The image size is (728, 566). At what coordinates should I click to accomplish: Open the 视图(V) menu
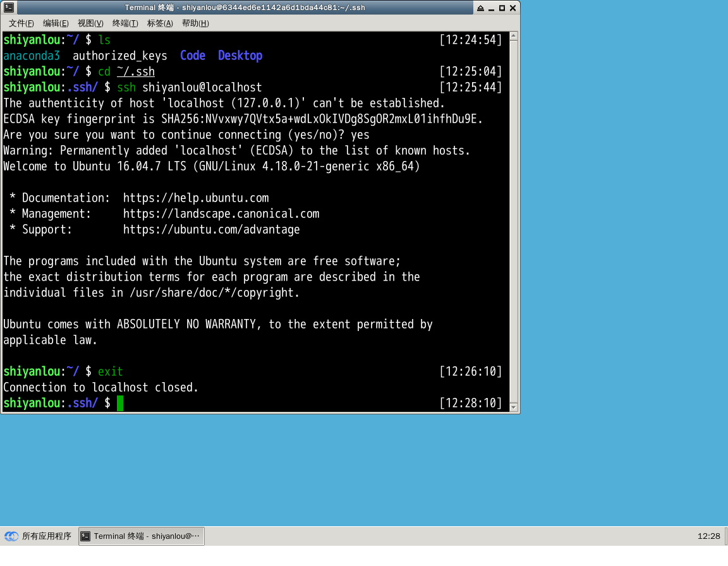click(90, 23)
